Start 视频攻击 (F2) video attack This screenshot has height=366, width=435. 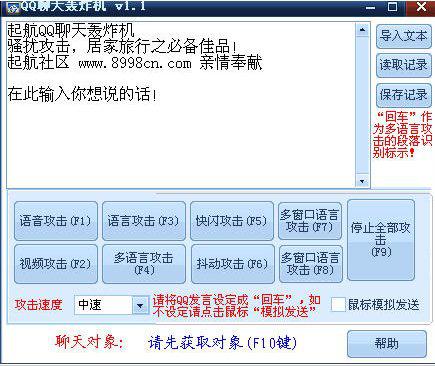[56, 264]
